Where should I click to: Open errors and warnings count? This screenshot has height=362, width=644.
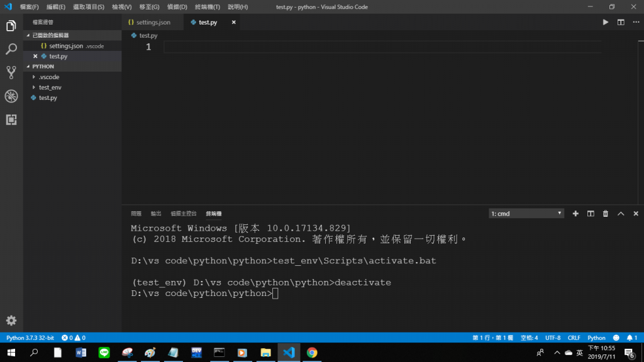coord(74,337)
